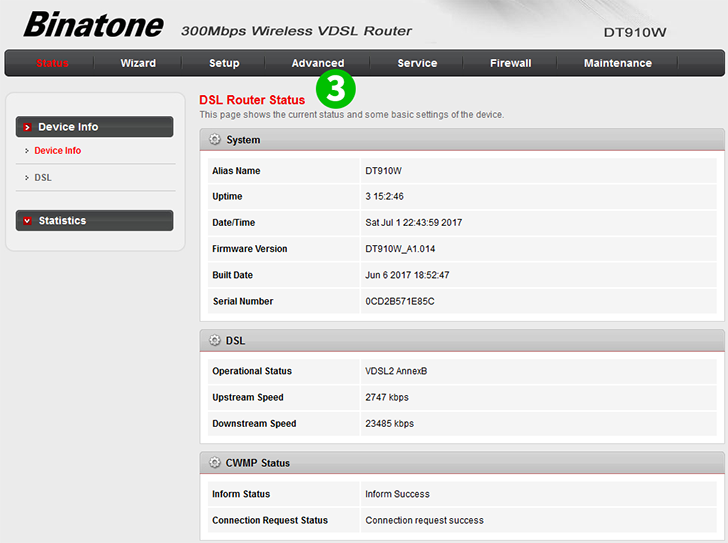Select Upstream Speed value 2747 kbps
728x543 pixels.
[387, 397]
